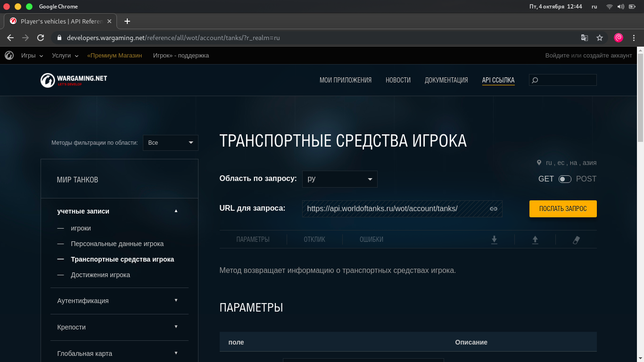Select Персональные данные игрока in sidebar
The height and width of the screenshot is (362, 644).
point(117,244)
